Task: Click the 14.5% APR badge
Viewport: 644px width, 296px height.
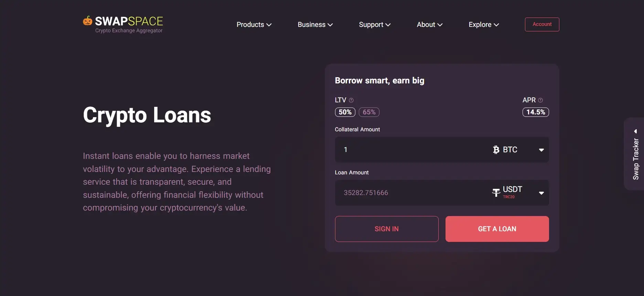Action: click(536, 112)
